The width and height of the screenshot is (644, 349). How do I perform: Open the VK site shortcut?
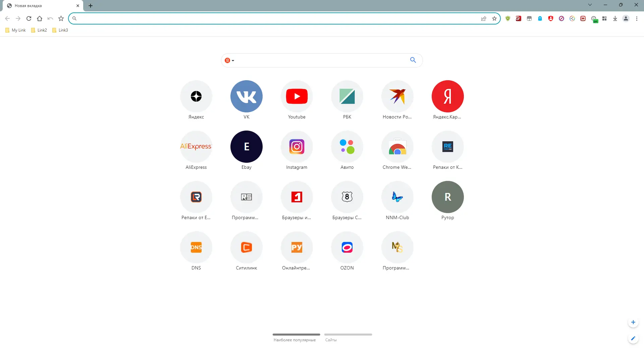[x=246, y=96]
